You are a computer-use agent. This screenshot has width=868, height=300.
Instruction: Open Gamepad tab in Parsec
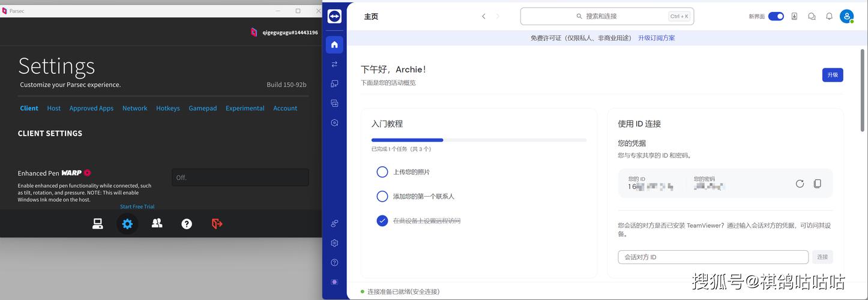pos(203,108)
